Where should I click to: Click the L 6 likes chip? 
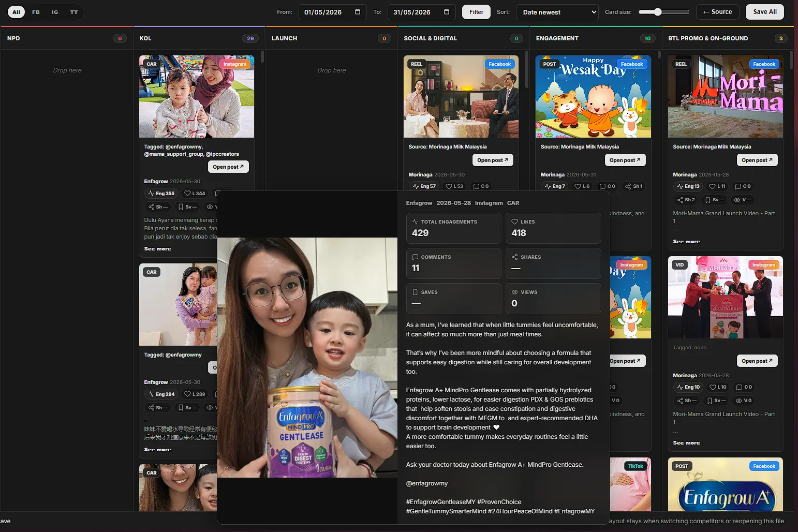(x=582, y=186)
